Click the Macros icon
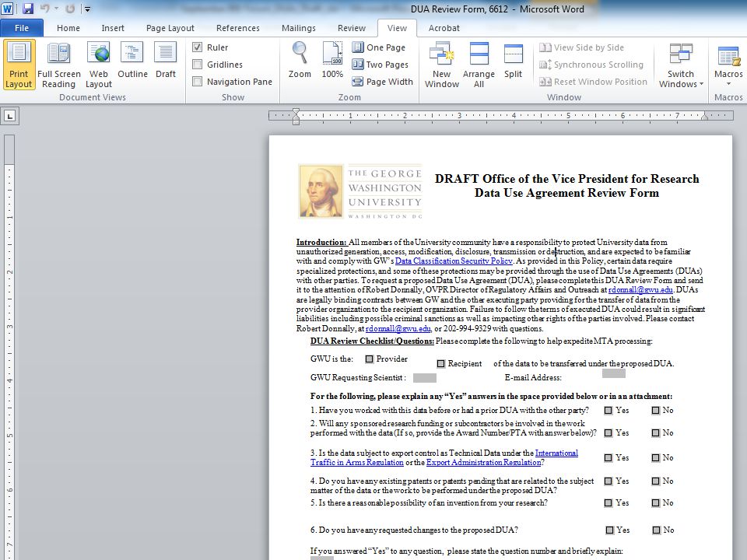Image resolution: width=747 pixels, height=560 pixels. coord(728,56)
